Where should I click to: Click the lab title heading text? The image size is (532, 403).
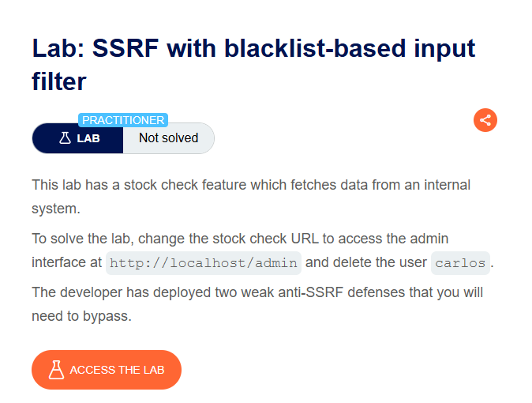253,65
